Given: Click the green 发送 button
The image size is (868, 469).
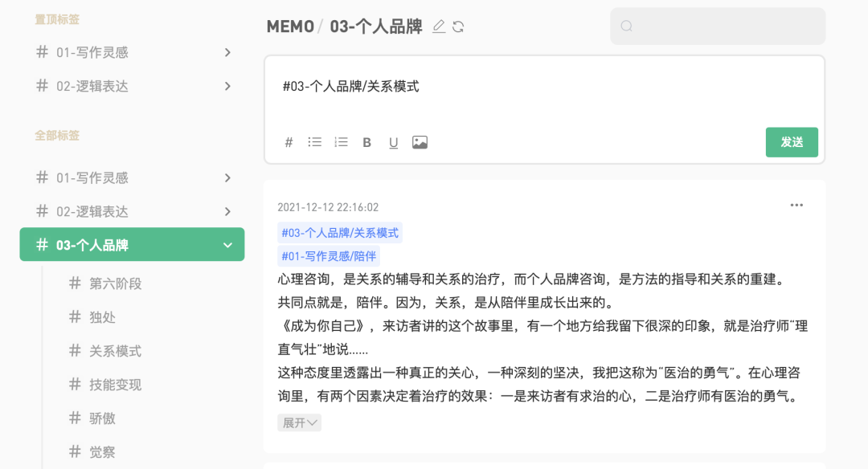Looking at the screenshot, I should 792,142.
